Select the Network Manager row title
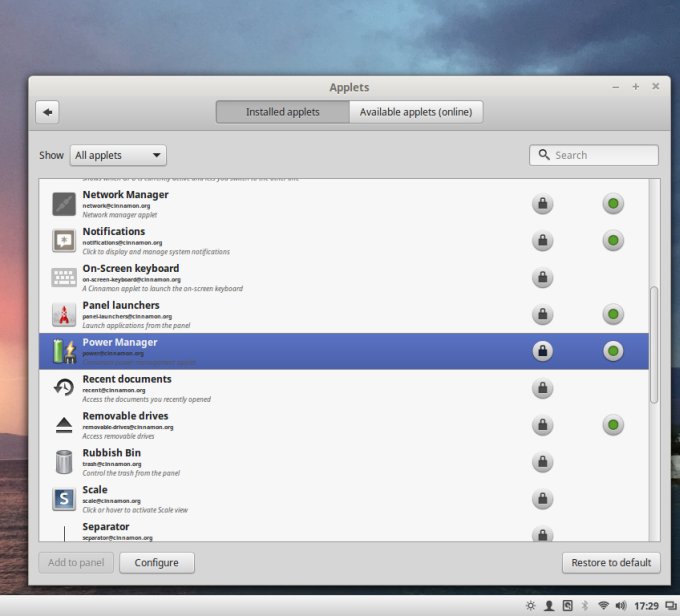This screenshot has height=616, width=680. click(125, 194)
